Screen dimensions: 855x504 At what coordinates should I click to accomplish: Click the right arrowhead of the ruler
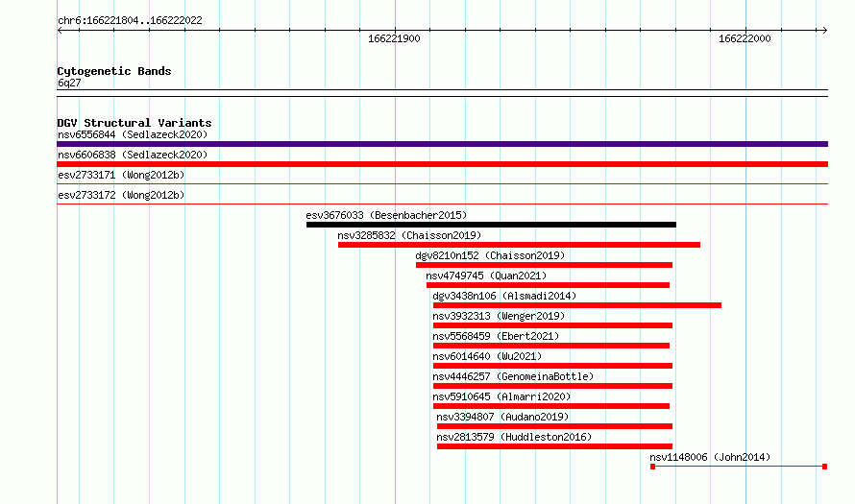pos(825,30)
